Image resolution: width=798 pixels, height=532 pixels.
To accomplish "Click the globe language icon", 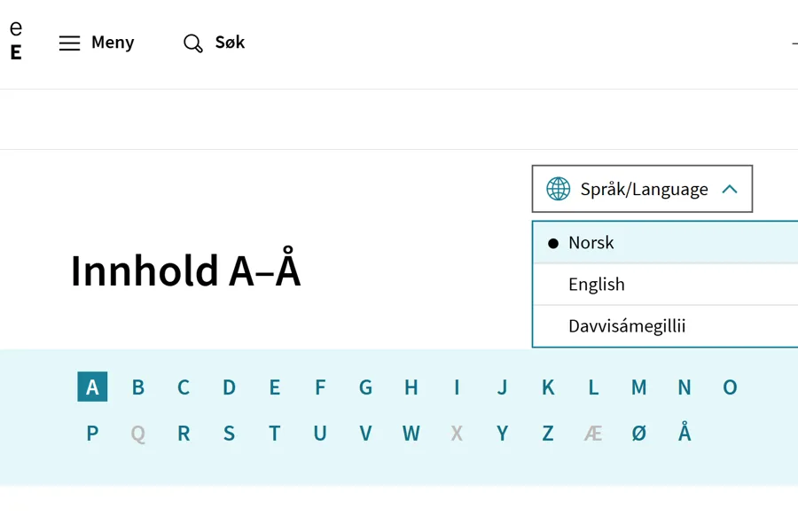I will pyautogui.click(x=558, y=189).
